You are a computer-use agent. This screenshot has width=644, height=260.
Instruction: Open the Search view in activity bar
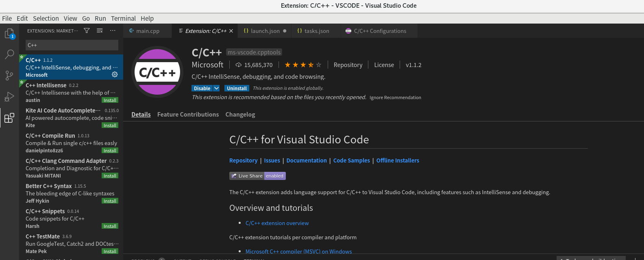(9, 54)
